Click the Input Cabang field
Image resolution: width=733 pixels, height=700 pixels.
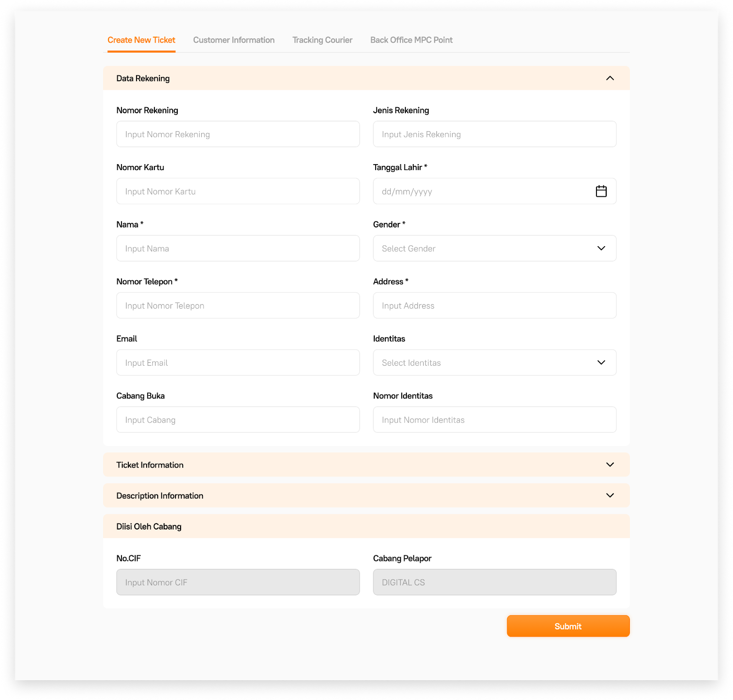point(238,420)
